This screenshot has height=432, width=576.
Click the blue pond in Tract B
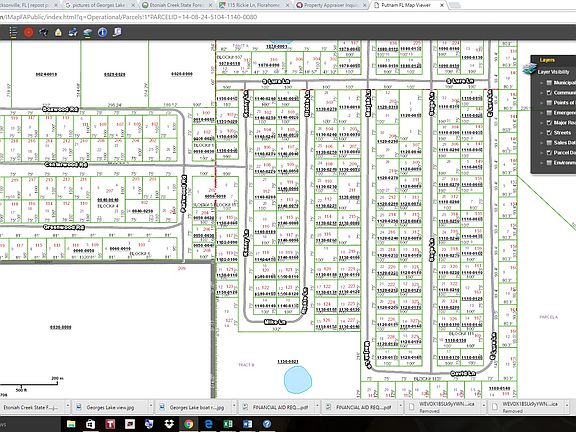[298, 380]
